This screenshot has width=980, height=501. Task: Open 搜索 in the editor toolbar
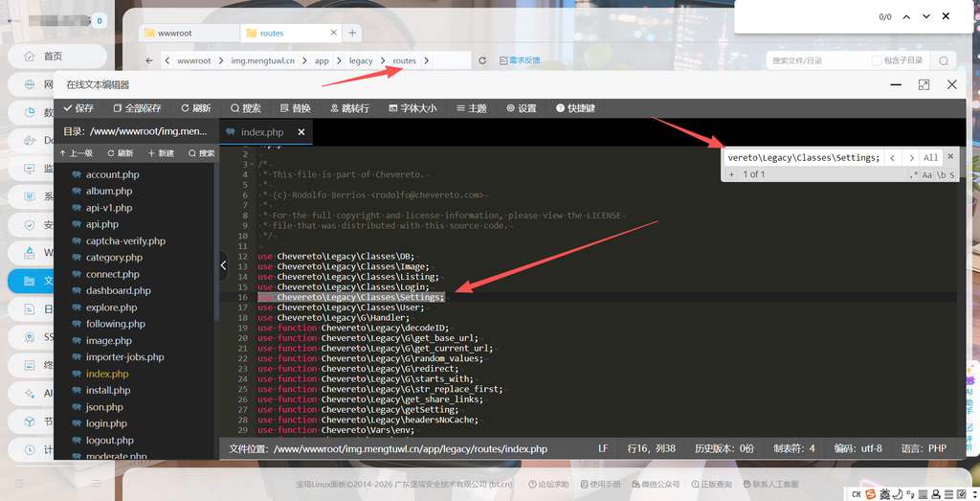pyautogui.click(x=246, y=108)
